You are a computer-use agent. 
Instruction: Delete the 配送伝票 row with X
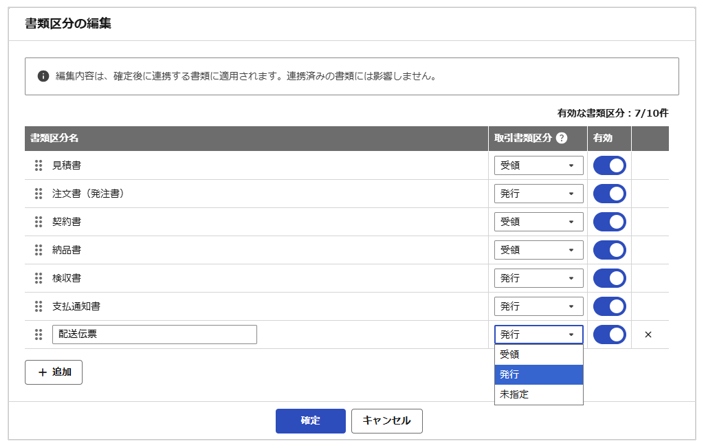coord(648,335)
